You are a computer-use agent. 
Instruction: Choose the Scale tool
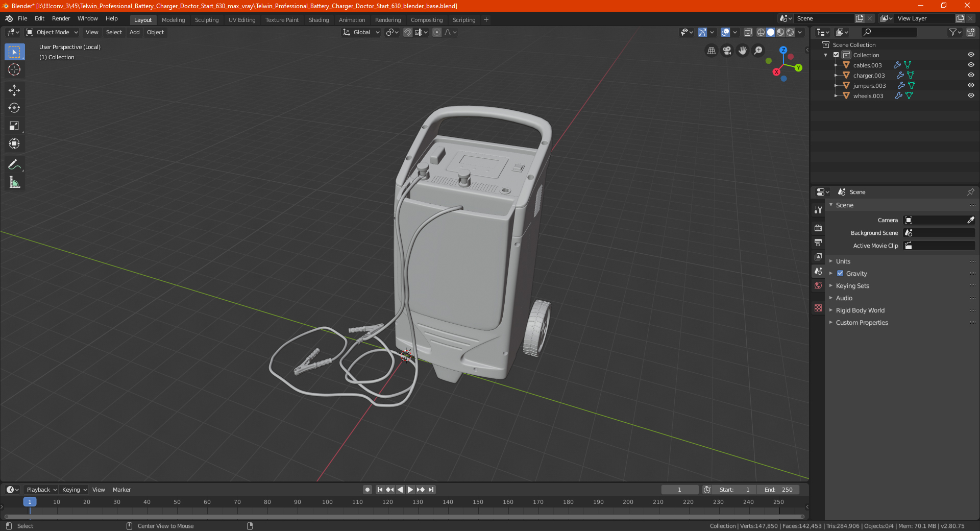coord(14,126)
